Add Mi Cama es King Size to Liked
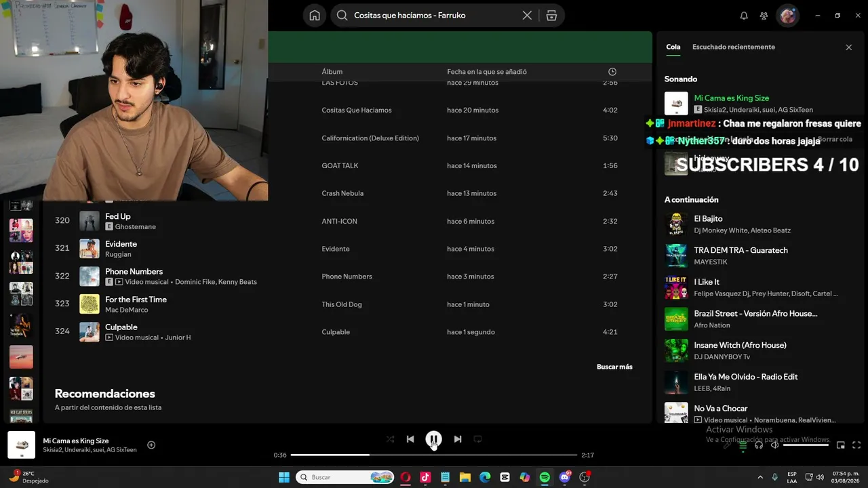The width and height of the screenshot is (868, 488). [151, 445]
